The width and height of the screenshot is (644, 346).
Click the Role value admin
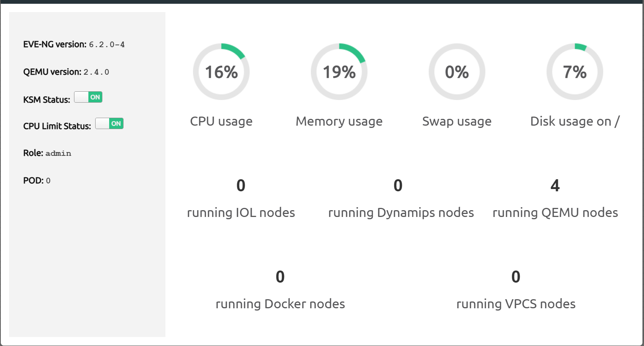click(x=58, y=154)
